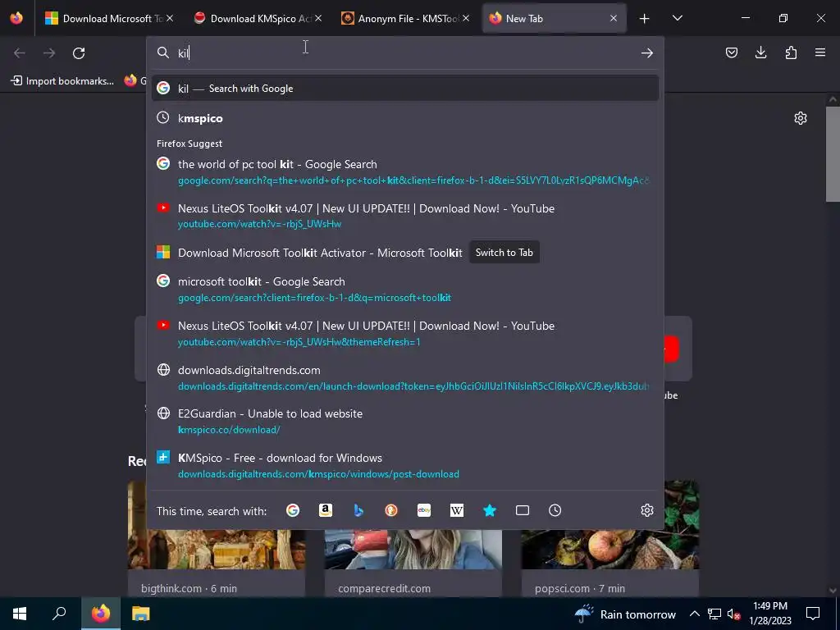Click the forward navigation arrow

click(49, 53)
